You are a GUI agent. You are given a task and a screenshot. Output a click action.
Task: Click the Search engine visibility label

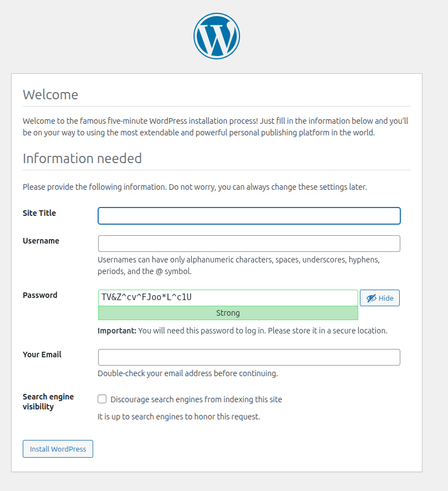[x=48, y=401]
